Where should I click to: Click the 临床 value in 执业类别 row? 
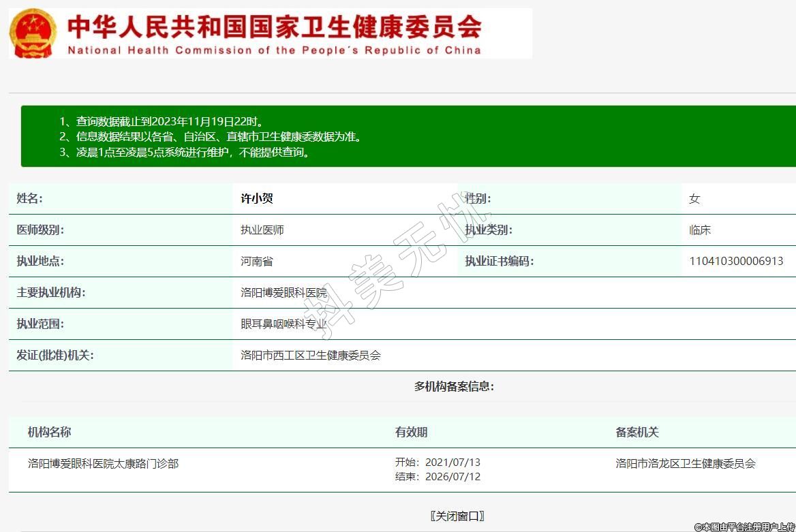coord(700,230)
